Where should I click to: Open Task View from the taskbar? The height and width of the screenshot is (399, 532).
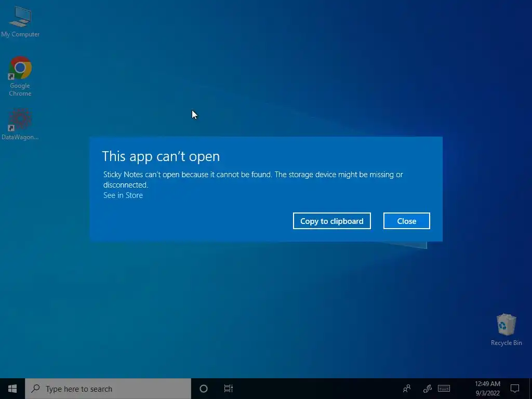point(229,389)
